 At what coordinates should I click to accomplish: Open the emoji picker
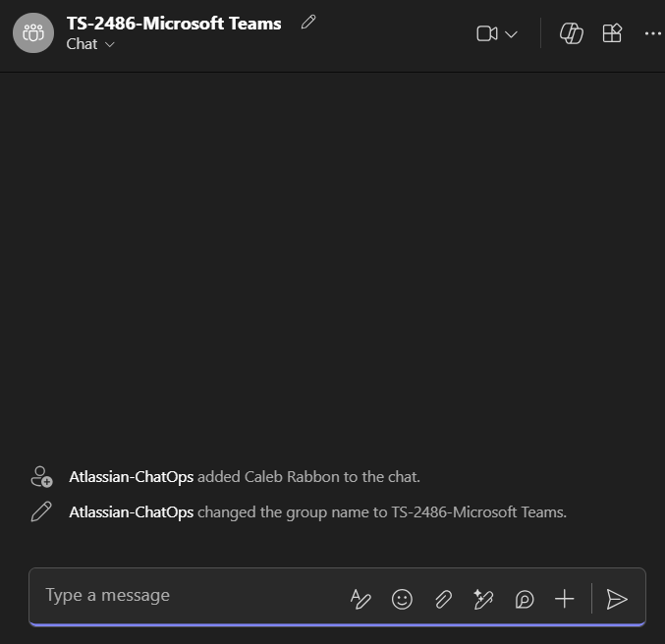[x=402, y=599]
